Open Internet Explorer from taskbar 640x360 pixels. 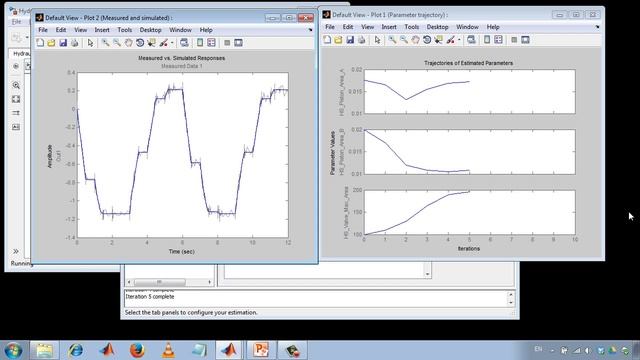click(x=76, y=350)
